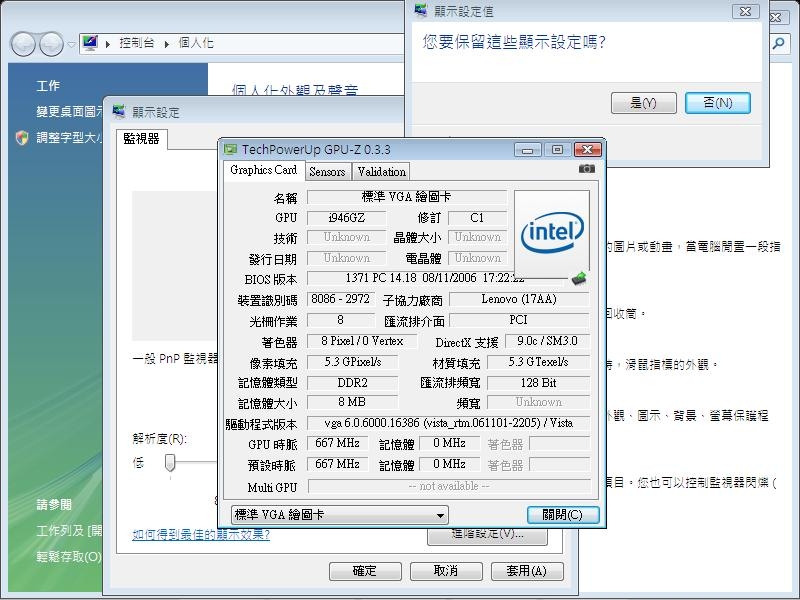Screen dimensions: 800x600
Task: Switch to the Sensors tab
Action: (x=328, y=171)
